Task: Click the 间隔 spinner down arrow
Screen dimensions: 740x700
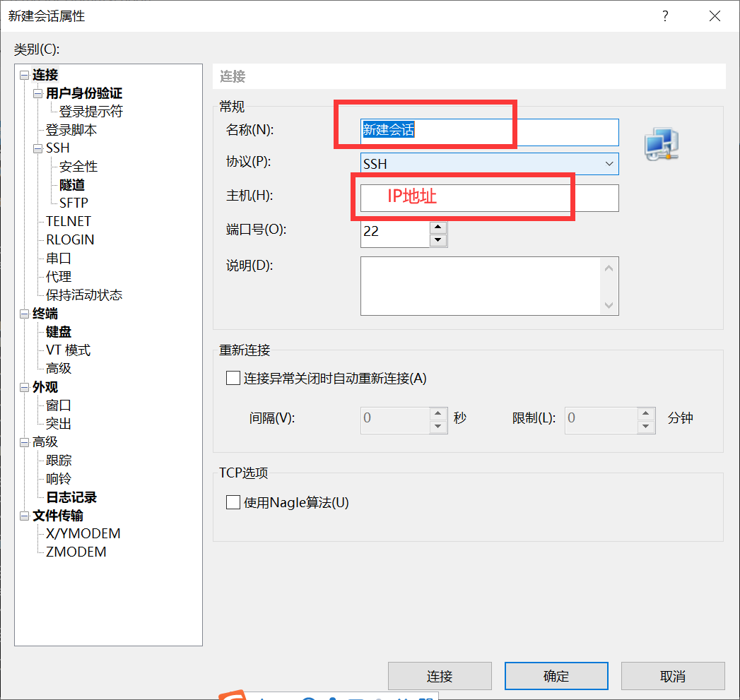Action: [438, 427]
